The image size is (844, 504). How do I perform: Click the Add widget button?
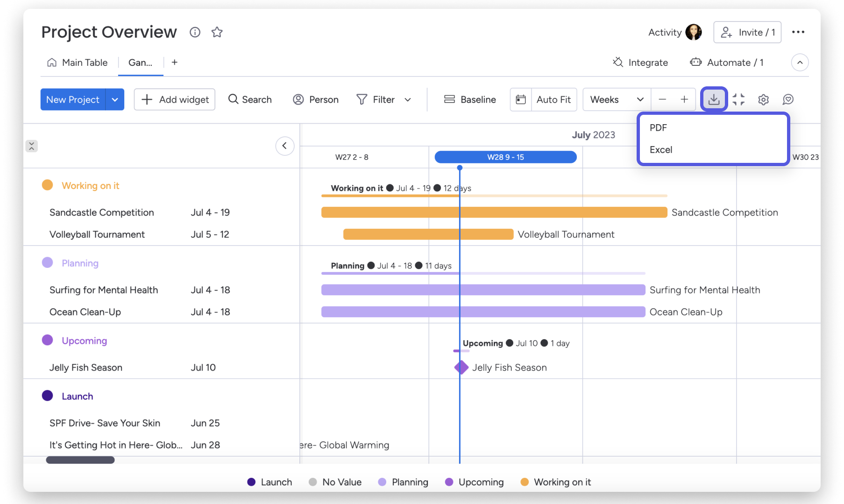pyautogui.click(x=175, y=99)
